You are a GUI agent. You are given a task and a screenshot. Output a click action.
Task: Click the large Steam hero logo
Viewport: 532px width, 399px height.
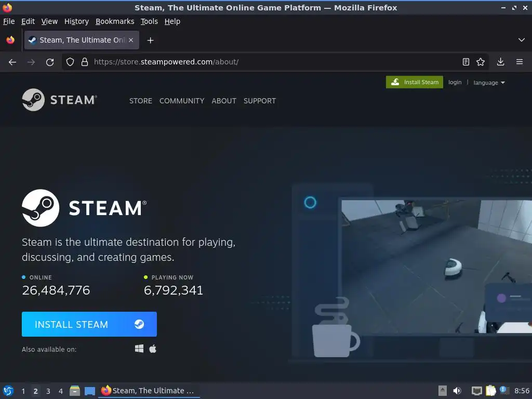[84, 208]
